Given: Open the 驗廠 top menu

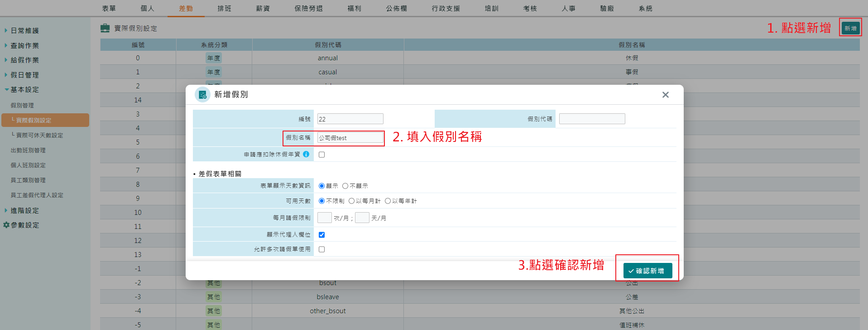Looking at the screenshot, I should pos(607,8).
